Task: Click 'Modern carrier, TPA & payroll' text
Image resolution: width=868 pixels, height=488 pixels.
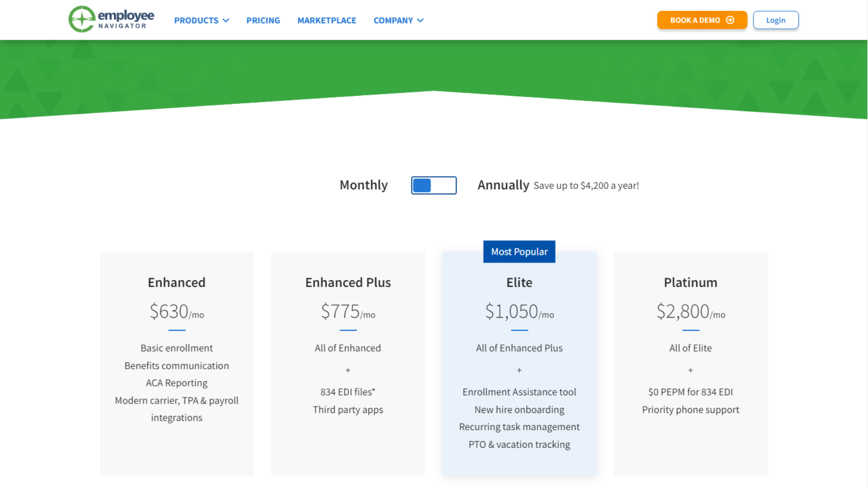Action: pos(177,401)
